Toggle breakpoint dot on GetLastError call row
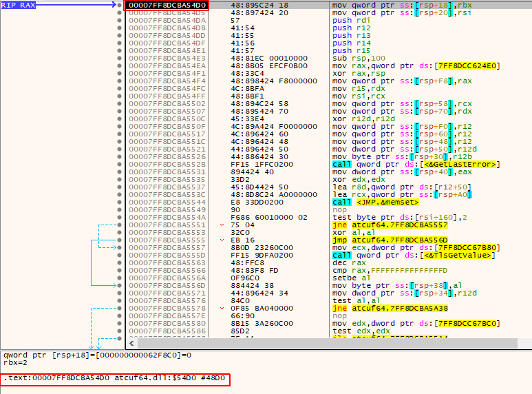 [119, 164]
